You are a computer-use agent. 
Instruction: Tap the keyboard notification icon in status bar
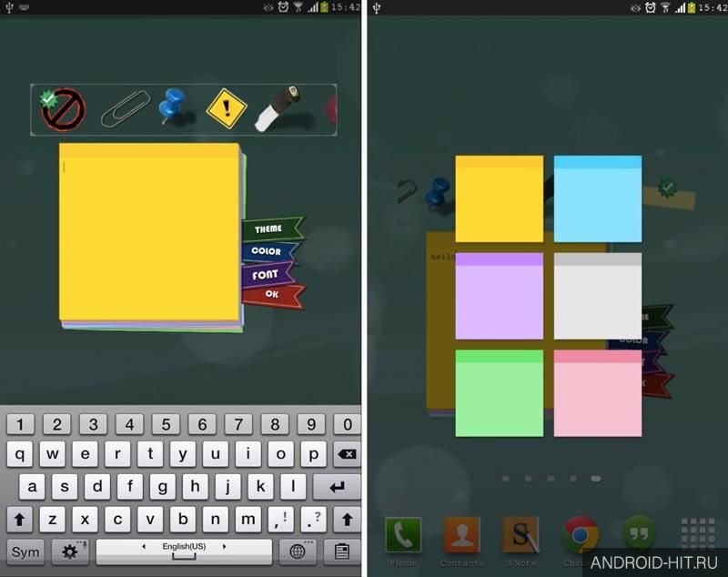(x=25, y=7)
